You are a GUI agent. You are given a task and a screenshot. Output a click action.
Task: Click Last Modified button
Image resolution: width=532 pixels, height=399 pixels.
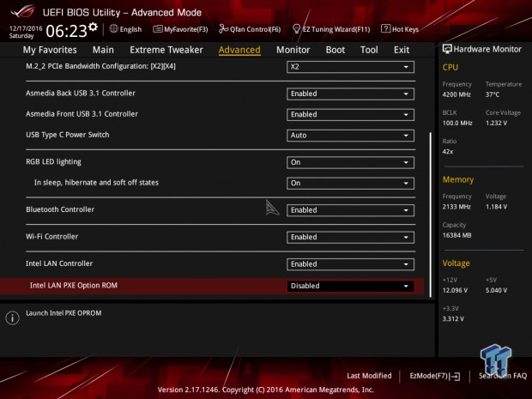[369, 376]
